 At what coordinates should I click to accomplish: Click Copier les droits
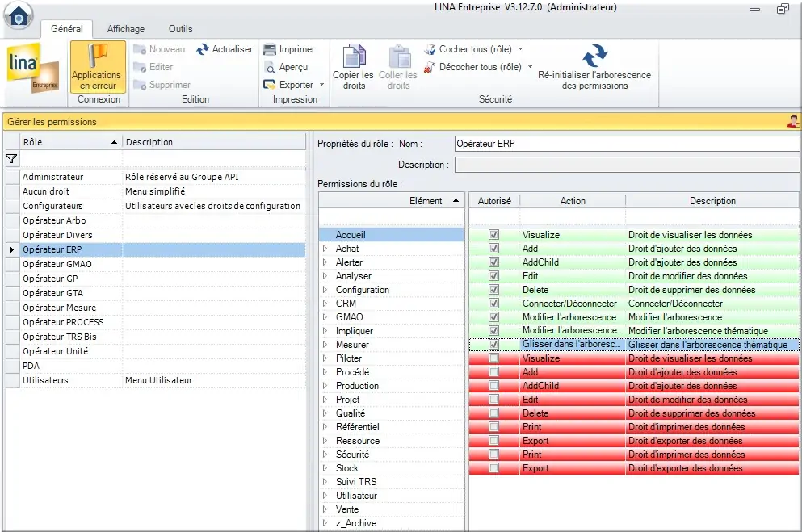coord(353,67)
